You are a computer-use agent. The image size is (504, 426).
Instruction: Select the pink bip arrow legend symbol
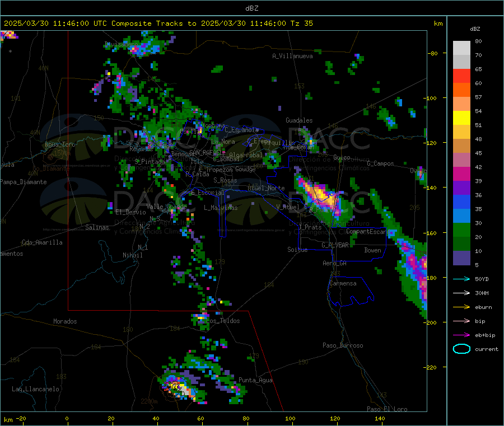pos(461,321)
